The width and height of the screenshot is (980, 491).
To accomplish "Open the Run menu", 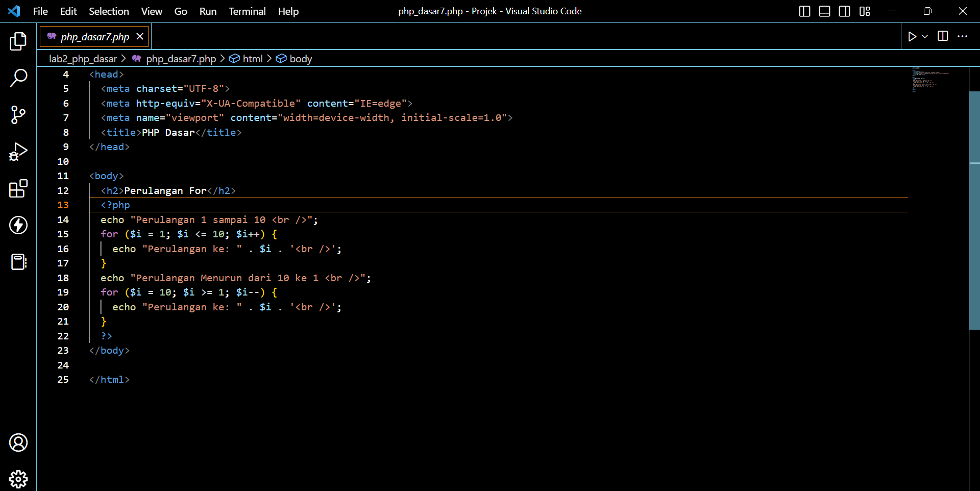I will click(207, 11).
